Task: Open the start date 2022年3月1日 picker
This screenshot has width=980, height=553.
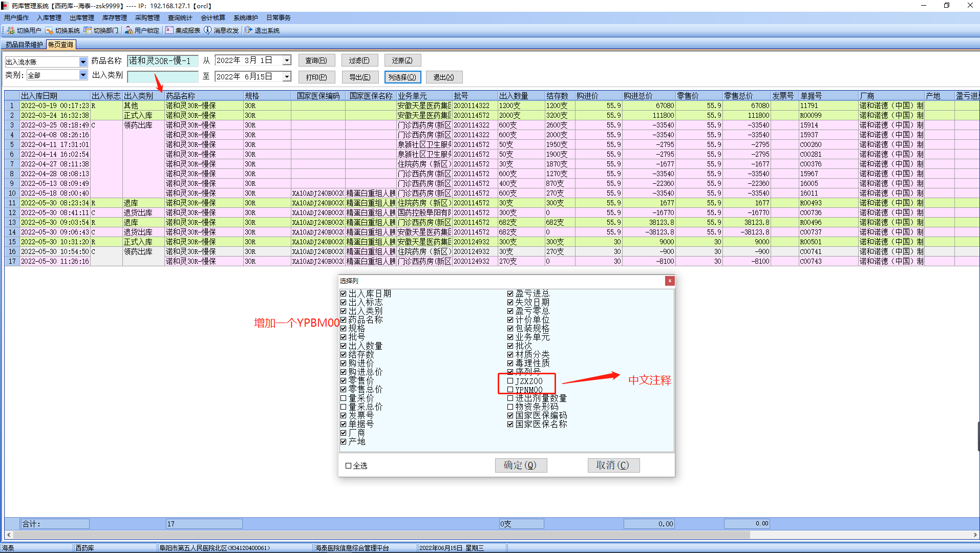Action: point(287,60)
